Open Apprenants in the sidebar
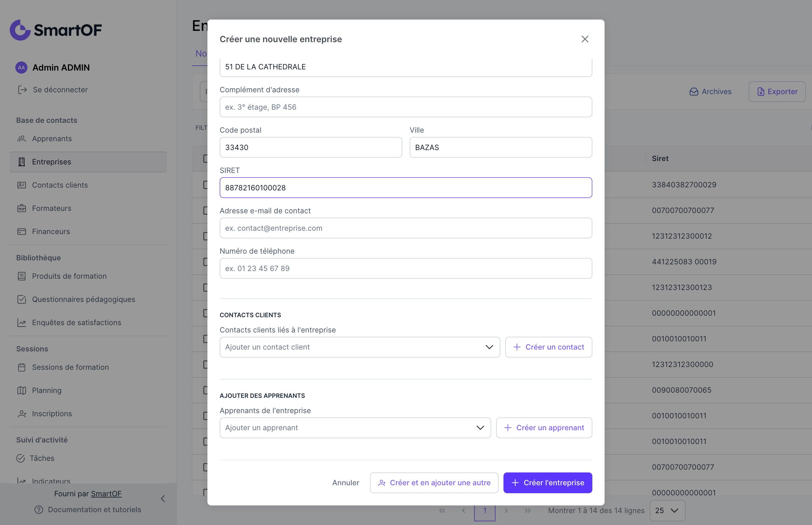 [x=52, y=139]
